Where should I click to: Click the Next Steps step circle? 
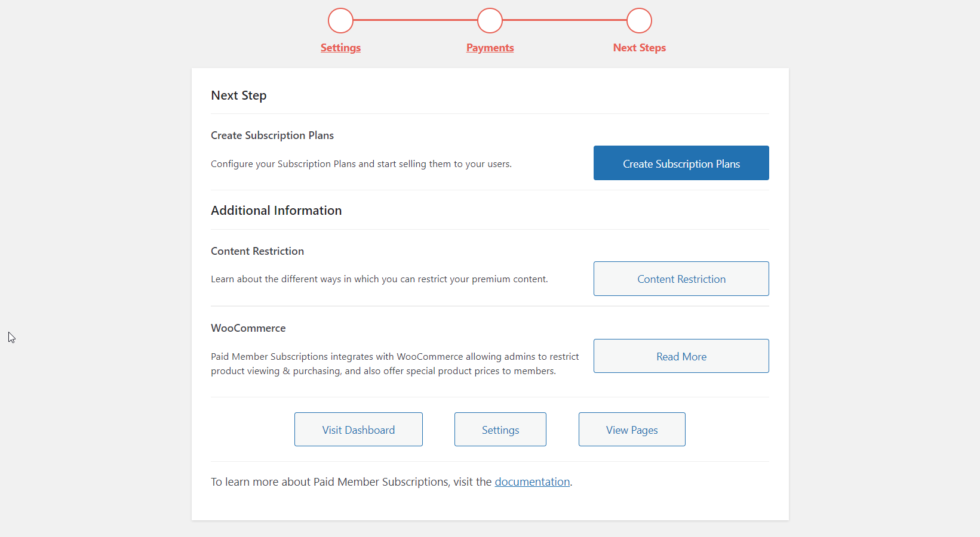click(x=639, y=20)
